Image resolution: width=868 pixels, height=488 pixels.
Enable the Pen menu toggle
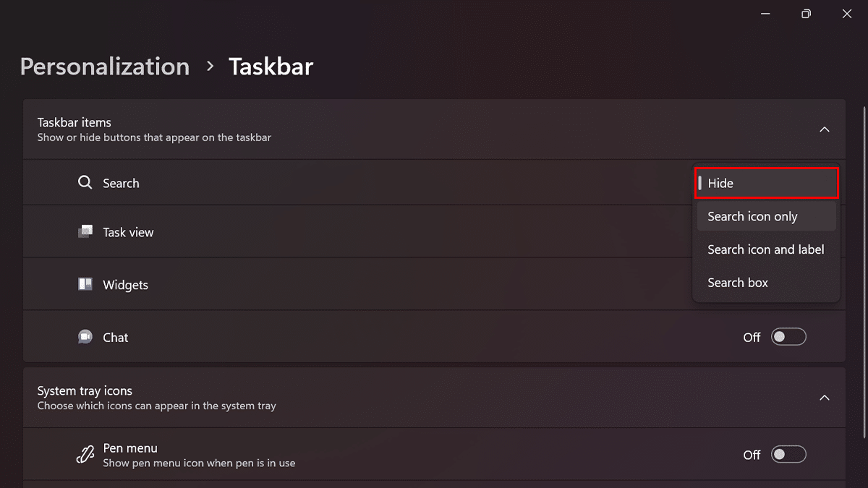click(x=788, y=455)
